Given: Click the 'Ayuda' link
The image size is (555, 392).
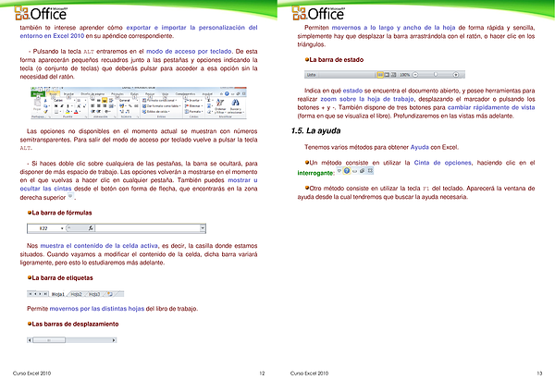Looking at the screenshot, I should 420,147.
